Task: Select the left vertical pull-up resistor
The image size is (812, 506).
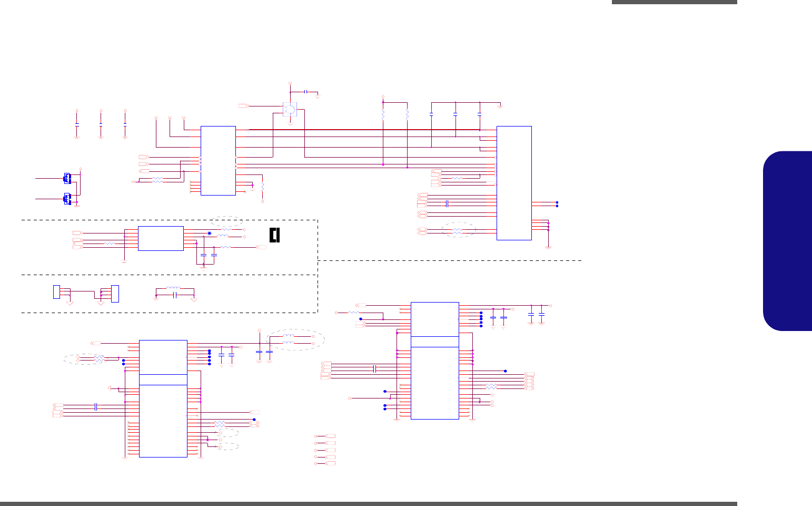Action: pyautogui.click(x=383, y=114)
